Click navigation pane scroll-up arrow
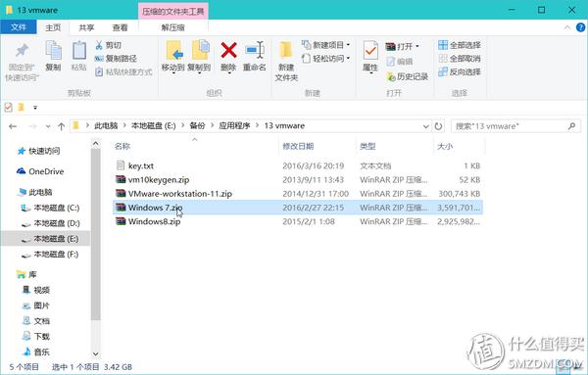Image resolution: width=588 pixels, height=375 pixels. [x=96, y=144]
